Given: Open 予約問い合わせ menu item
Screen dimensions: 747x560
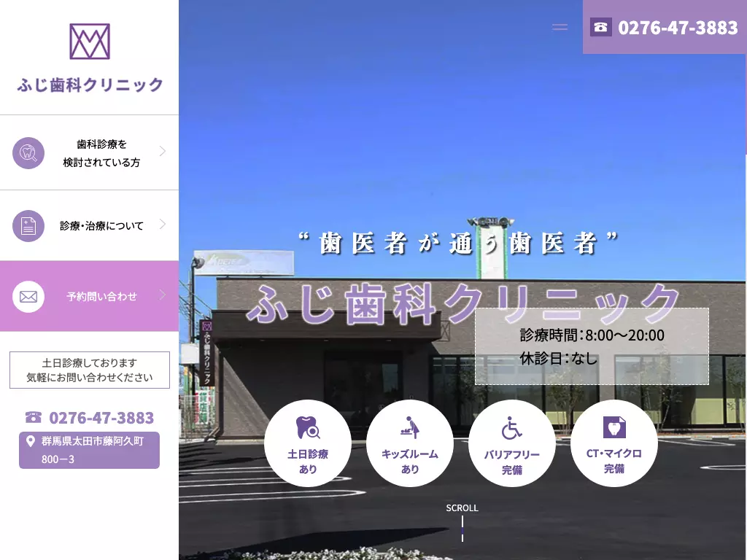Looking at the screenshot, I should pos(89,296).
